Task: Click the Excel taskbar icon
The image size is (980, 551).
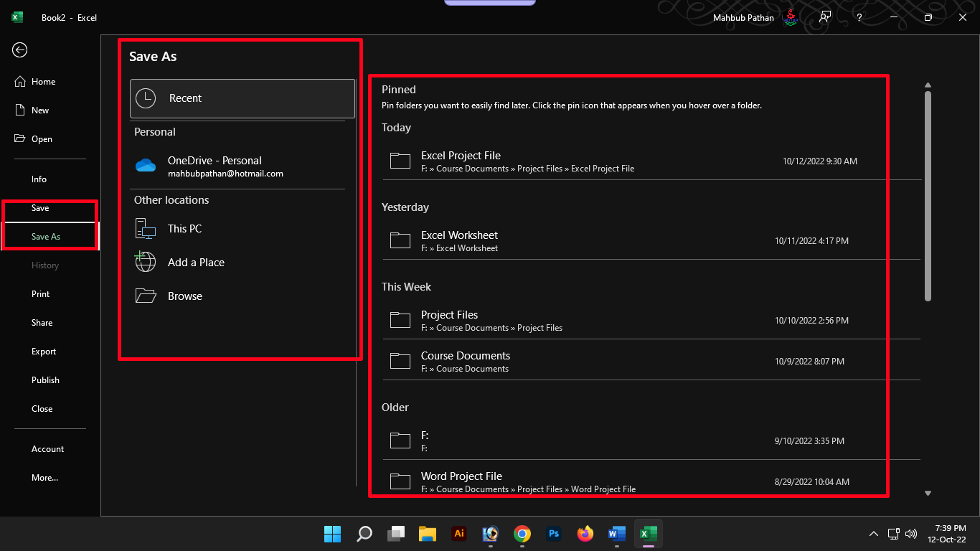Action: [649, 534]
